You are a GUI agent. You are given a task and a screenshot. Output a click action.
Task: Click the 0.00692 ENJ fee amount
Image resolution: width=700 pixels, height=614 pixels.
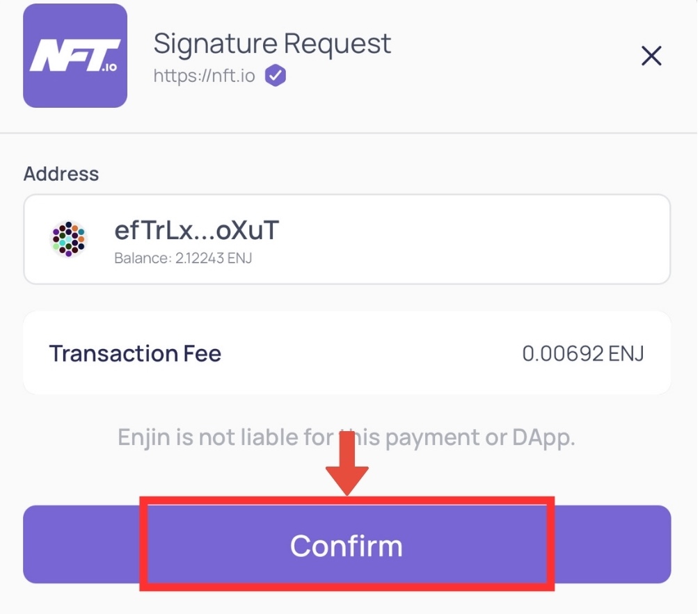(x=583, y=354)
